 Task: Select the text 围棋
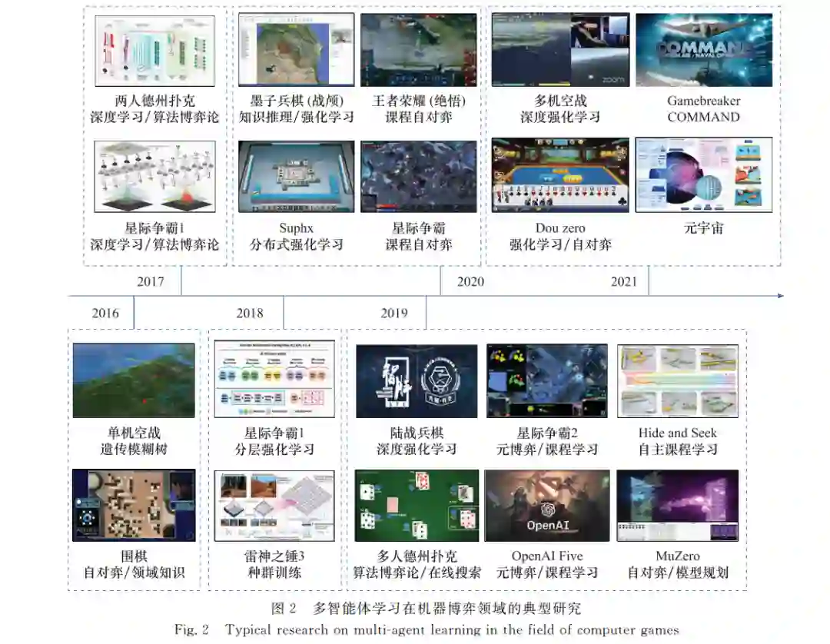coord(134,556)
